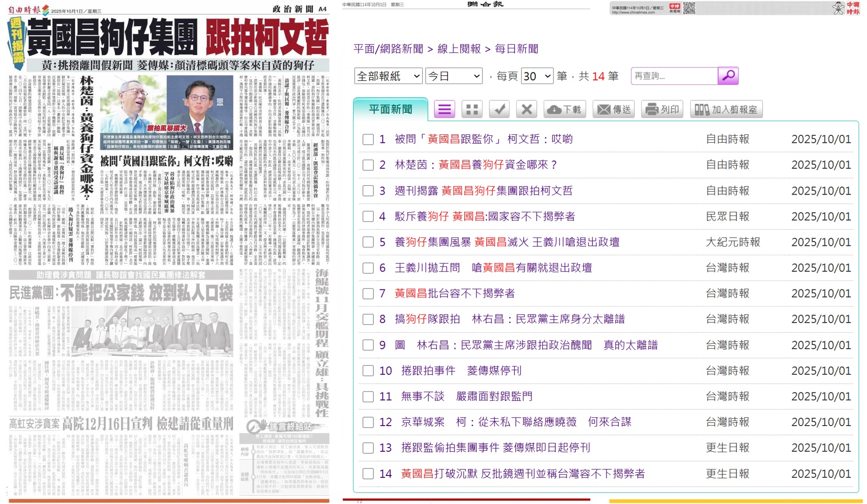Screen dimensions: 867x504
Task: Open the 今日 date range dropdown
Action: point(454,76)
